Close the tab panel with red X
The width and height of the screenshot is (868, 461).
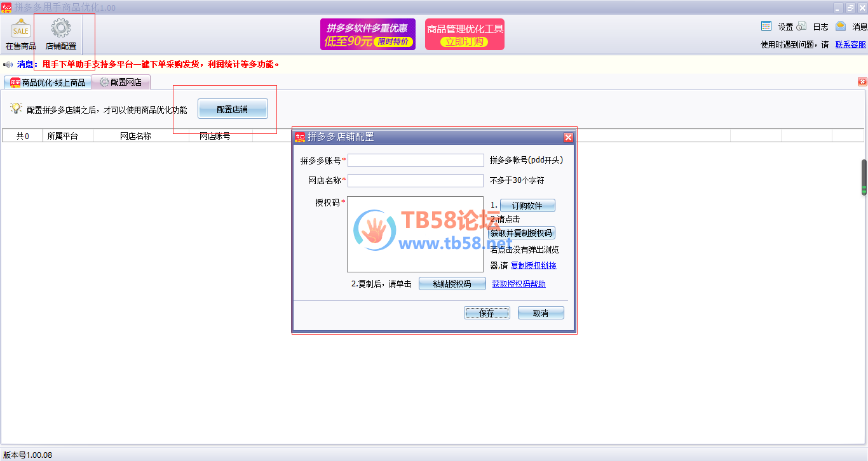tap(862, 81)
